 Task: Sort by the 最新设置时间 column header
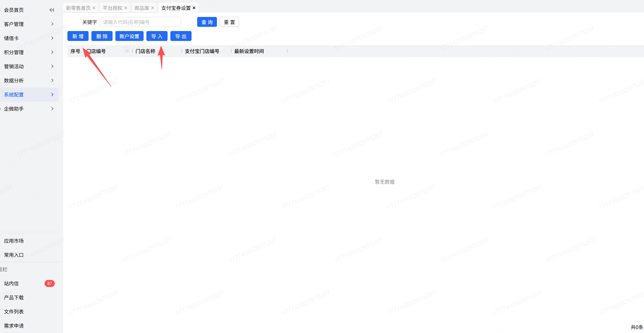coord(249,51)
